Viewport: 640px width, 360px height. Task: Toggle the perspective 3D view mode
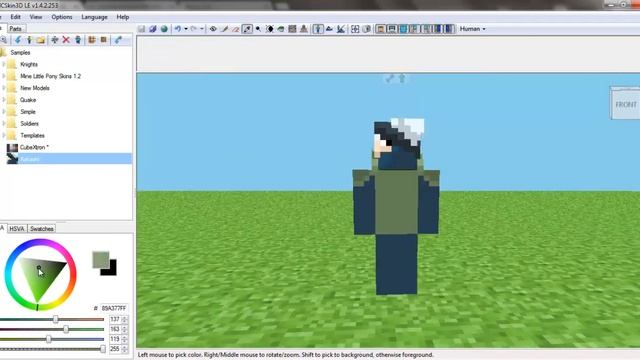tap(318, 29)
